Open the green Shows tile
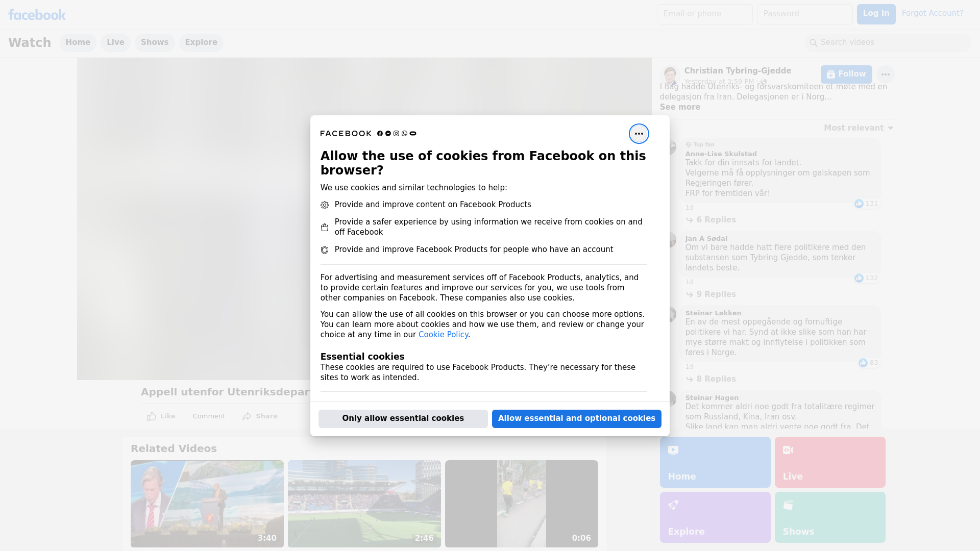The height and width of the screenshot is (551, 980). point(830,517)
